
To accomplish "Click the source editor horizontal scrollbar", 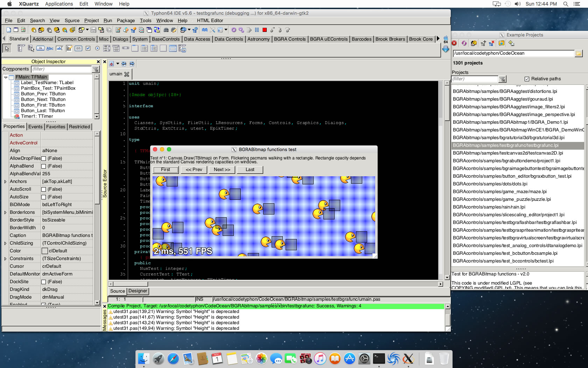I will pyautogui.click(x=276, y=284).
